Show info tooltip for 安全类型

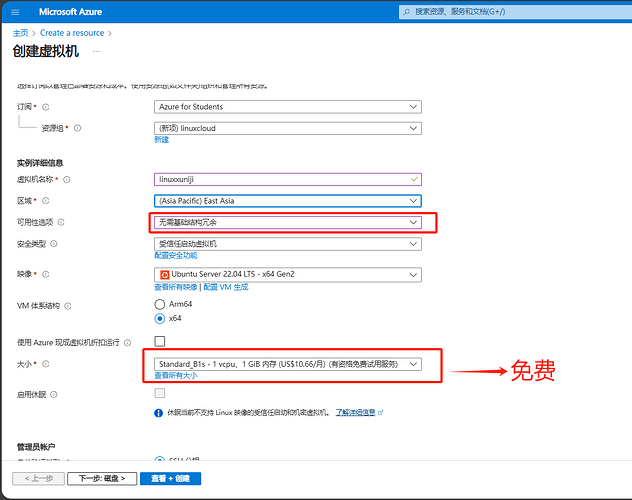pos(54,244)
